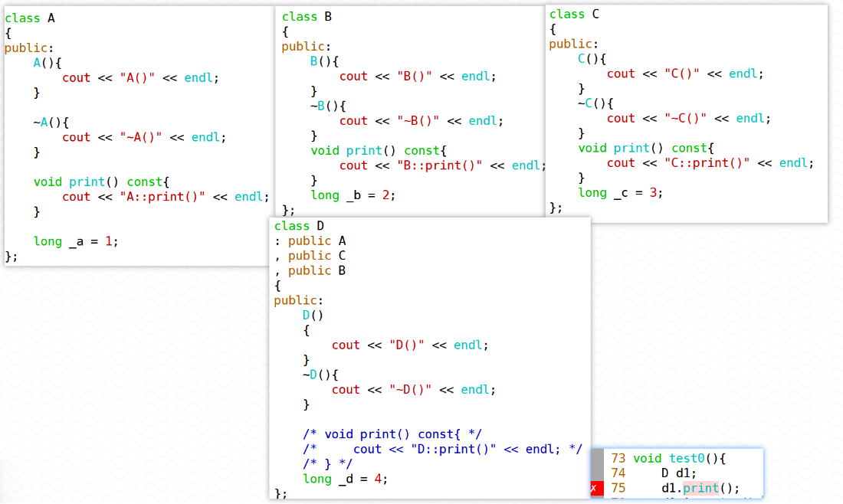Click the "C()" string literal
The width and height of the screenshot is (843, 504).
click(682, 74)
